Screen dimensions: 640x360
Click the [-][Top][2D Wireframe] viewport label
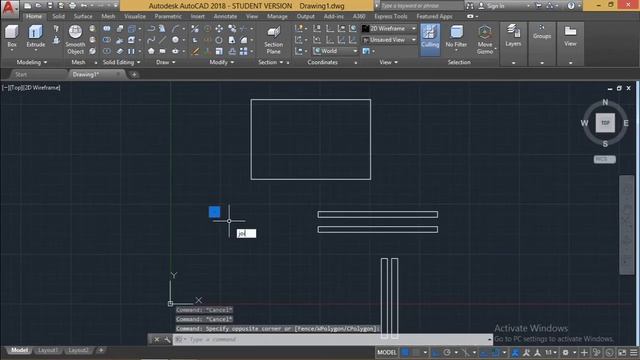(x=31, y=88)
